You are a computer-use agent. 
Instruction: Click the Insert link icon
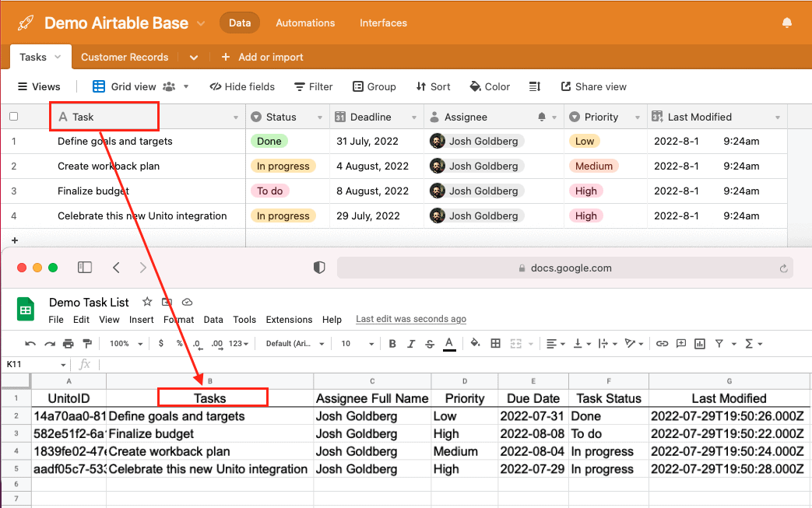(x=662, y=344)
